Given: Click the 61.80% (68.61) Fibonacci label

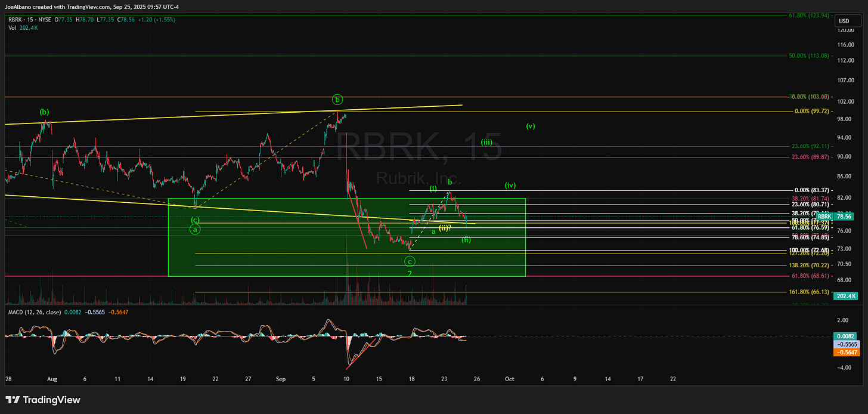Looking at the screenshot, I should (810, 276).
